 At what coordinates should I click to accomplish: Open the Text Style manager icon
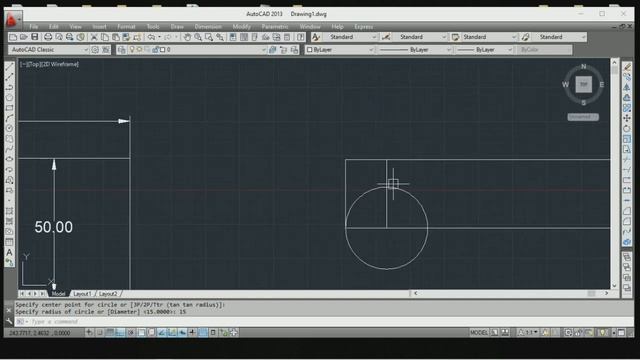(316, 37)
